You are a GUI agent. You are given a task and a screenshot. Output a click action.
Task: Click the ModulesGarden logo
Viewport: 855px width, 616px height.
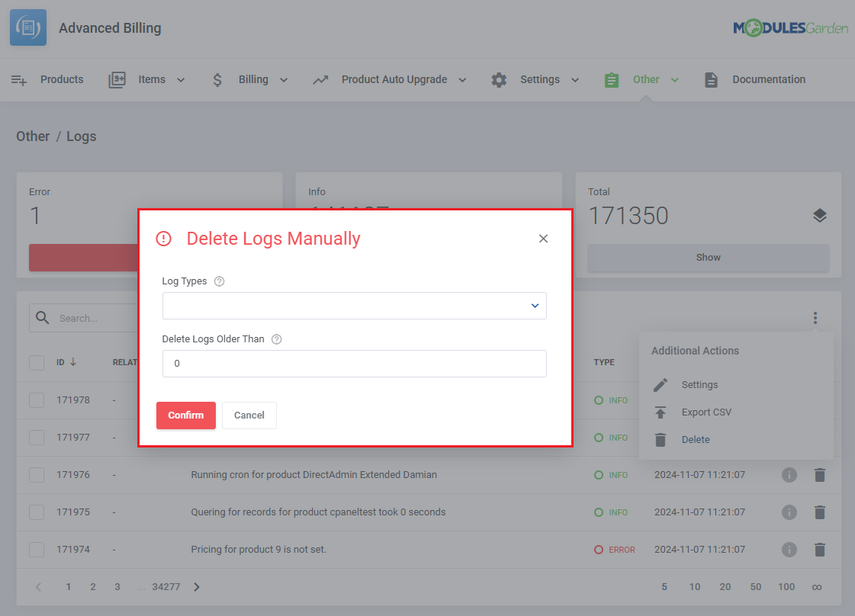coord(790,27)
